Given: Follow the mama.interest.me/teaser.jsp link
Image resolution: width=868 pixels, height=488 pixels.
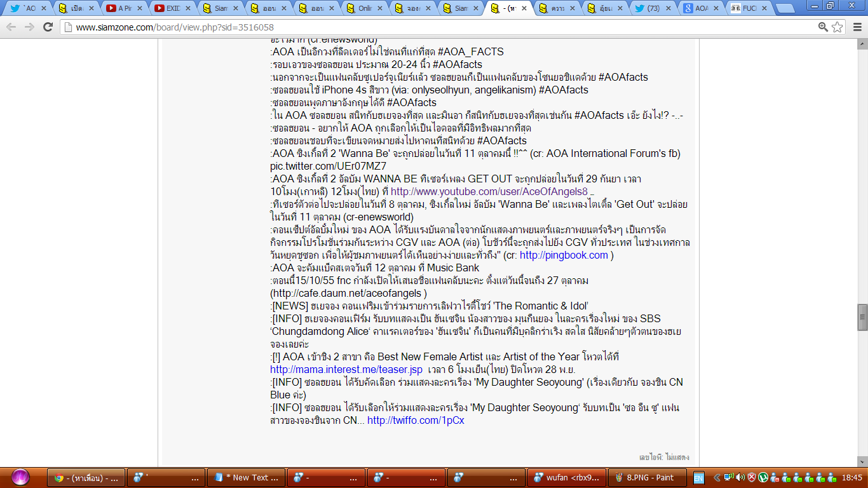Looking at the screenshot, I should point(346,369).
